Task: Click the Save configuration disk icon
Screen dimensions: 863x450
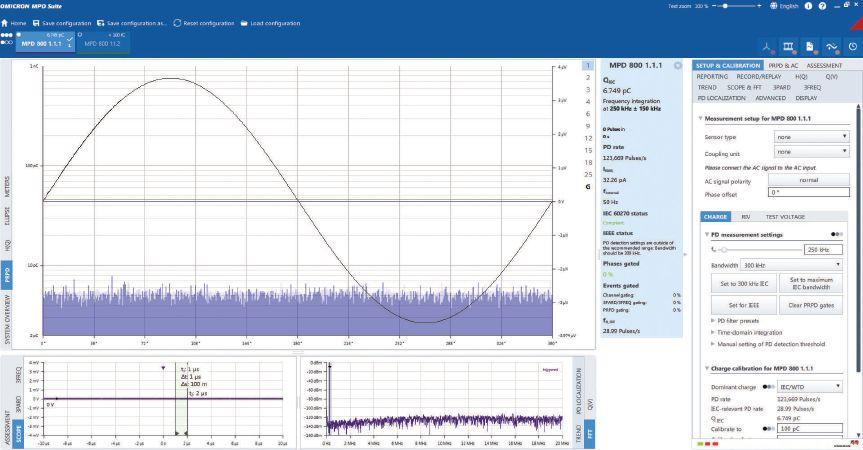Action: pyautogui.click(x=36, y=23)
